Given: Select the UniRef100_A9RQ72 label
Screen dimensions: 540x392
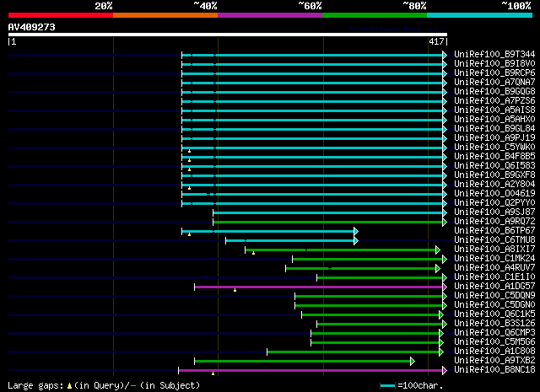Looking at the screenshot, I should coord(494,222).
